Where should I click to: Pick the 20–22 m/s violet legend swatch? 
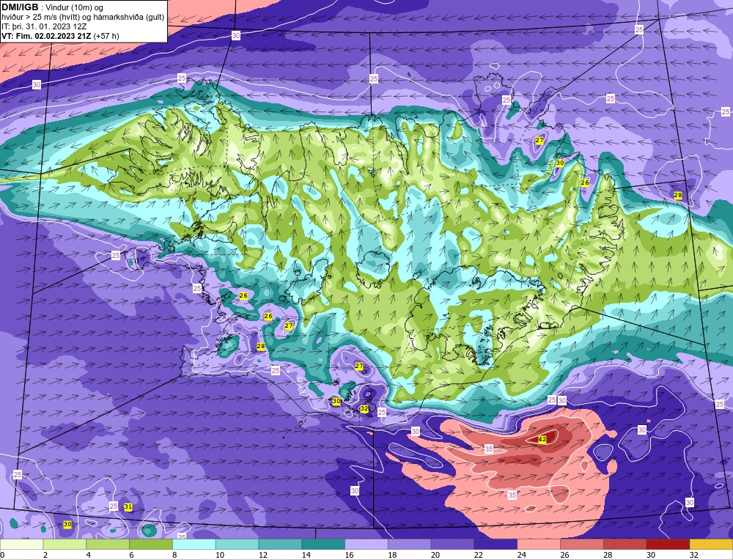[x=452, y=544]
